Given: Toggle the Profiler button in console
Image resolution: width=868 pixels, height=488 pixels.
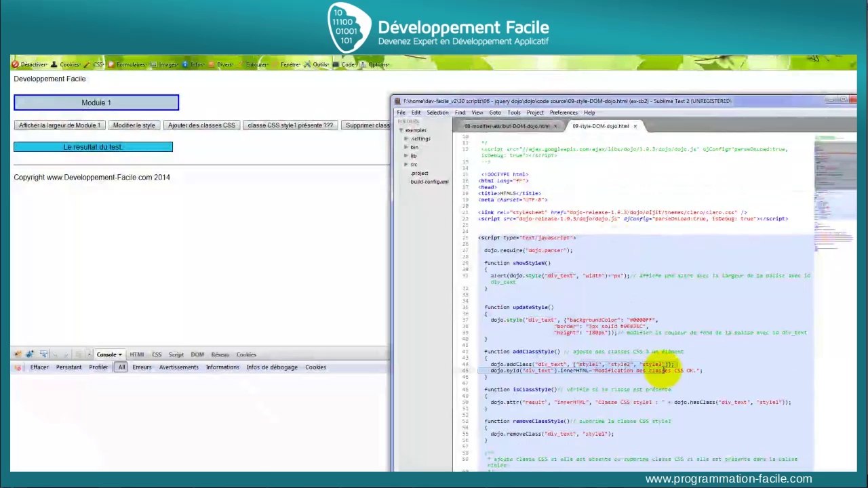Looking at the screenshot, I should [x=98, y=367].
